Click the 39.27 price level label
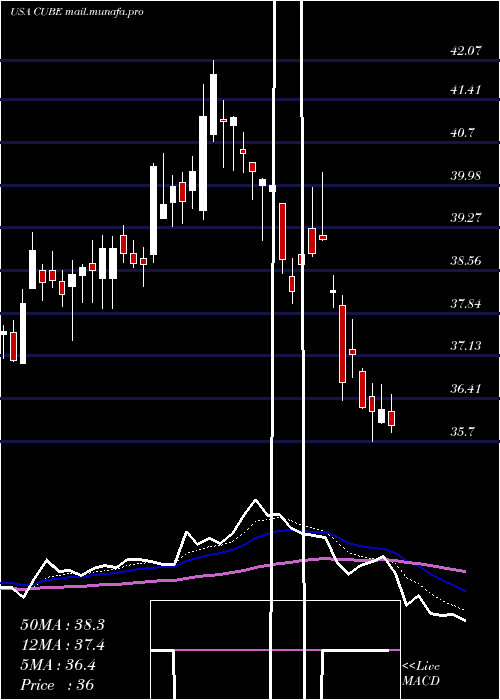Viewport: 500px width, 700px height. coord(466,218)
